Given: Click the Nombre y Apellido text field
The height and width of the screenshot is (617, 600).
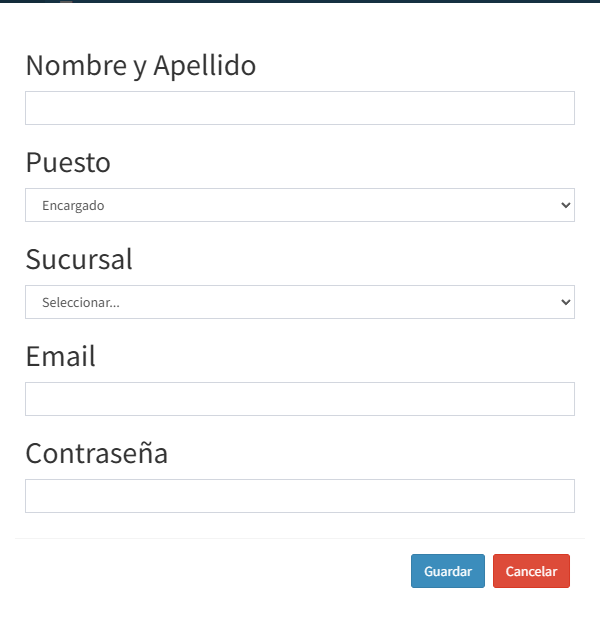Looking at the screenshot, I should click(300, 108).
